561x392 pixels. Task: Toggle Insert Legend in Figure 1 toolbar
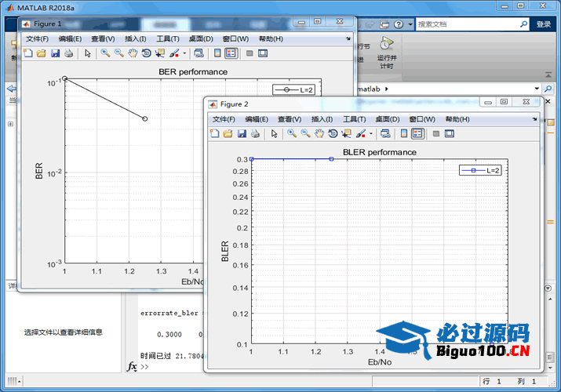click(x=231, y=53)
